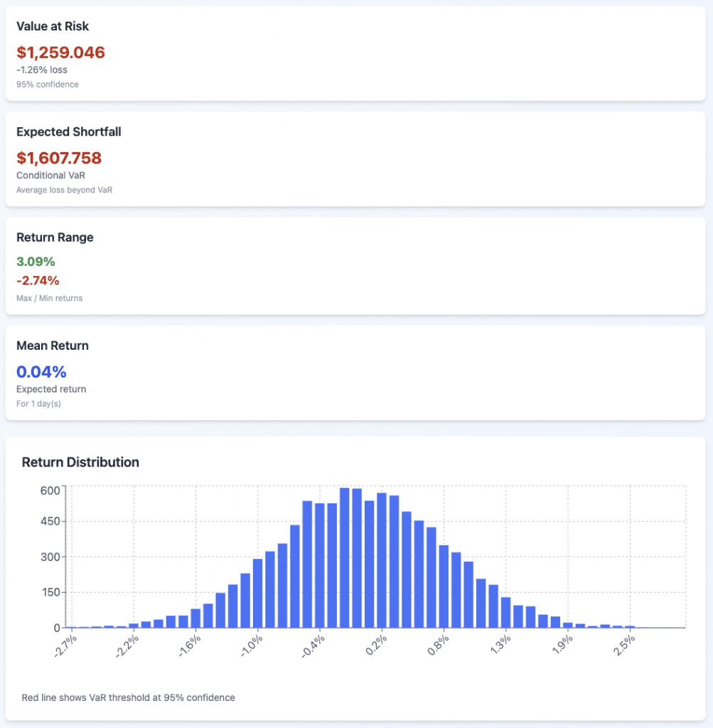Click the Return Distribution chart title
The height and width of the screenshot is (728, 713).
click(80, 462)
